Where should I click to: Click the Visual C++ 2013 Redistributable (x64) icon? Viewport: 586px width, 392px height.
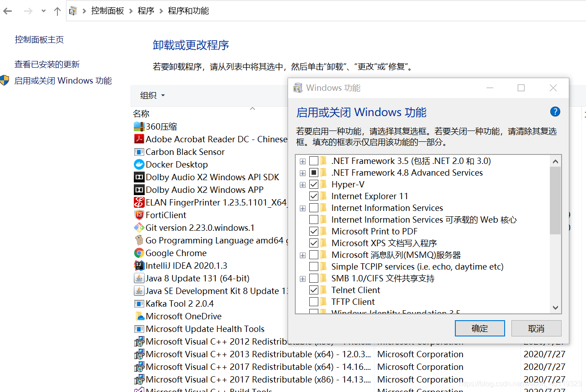coord(139,354)
